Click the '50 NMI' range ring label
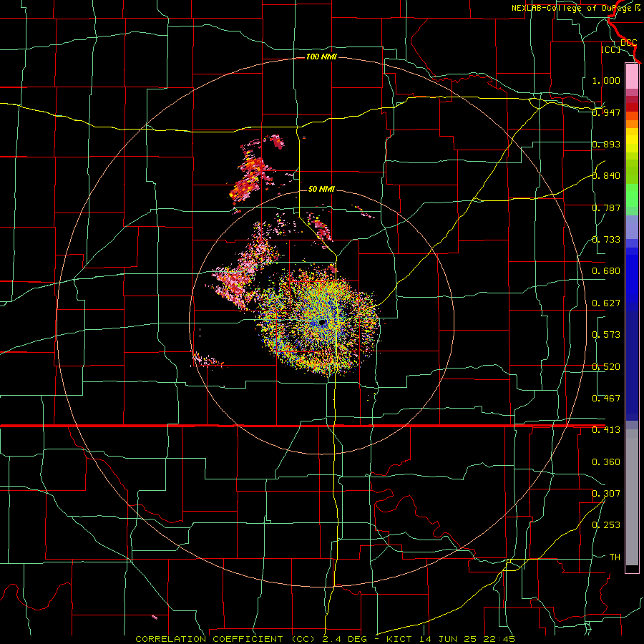The image size is (644, 644). tap(321, 189)
